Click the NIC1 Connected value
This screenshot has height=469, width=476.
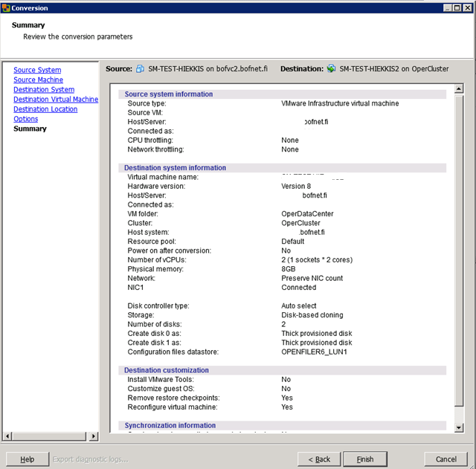tap(299, 288)
